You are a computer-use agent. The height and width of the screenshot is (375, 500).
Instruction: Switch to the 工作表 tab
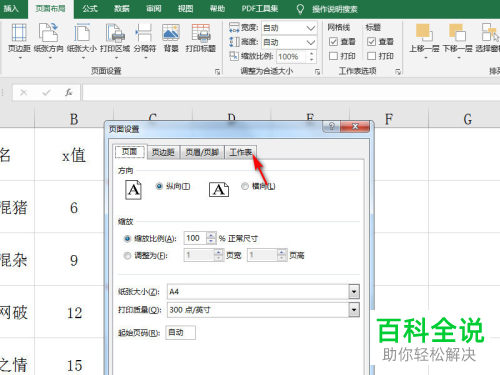(x=240, y=153)
